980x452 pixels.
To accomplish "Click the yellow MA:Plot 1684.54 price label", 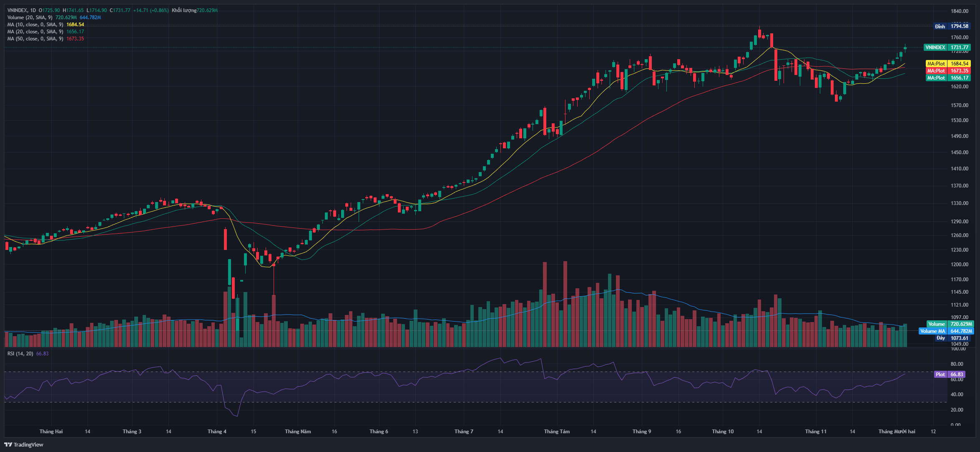I will pyautogui.click(x=947, y=64).
